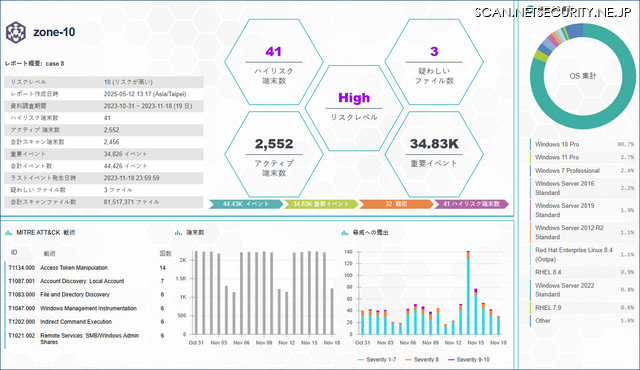Viewport: 640px width, 370px height.
Task: Select the 34.83K 重要イベント arrow tab
Action: coord(321,204)
